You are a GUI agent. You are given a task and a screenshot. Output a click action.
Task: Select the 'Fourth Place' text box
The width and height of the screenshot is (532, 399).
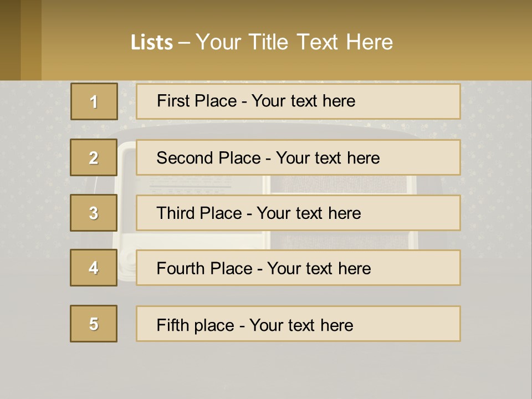(298, 268)
